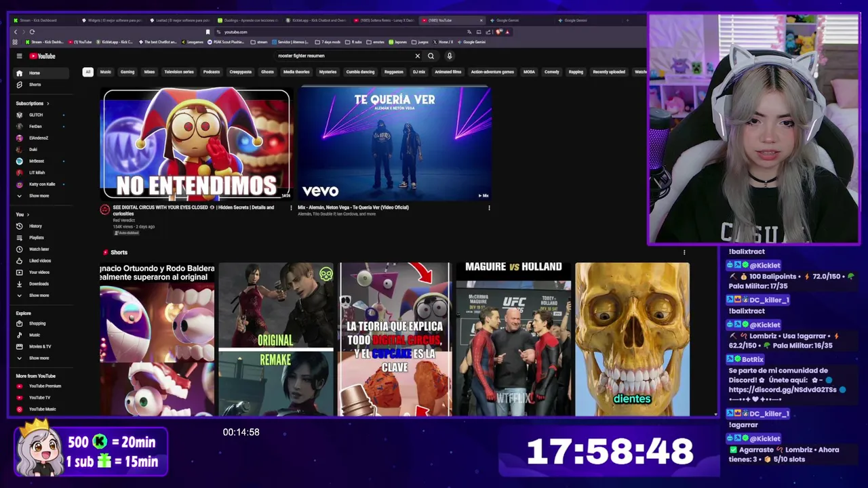Go back using the browser back arrow

[16, 32]
